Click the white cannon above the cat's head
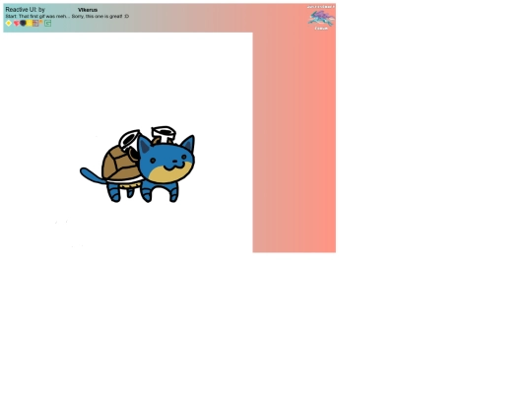The width and height of the screenshot is (532, 399). [x=164, y=134]
